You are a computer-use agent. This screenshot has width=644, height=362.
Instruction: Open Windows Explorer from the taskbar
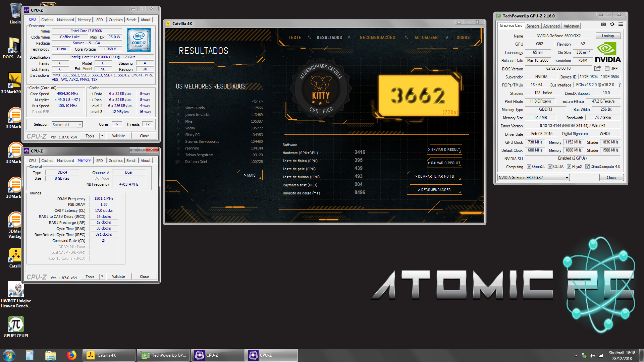50,355
